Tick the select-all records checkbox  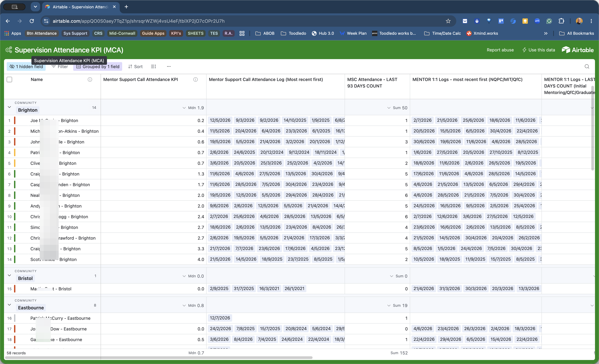tap(10, 79)
